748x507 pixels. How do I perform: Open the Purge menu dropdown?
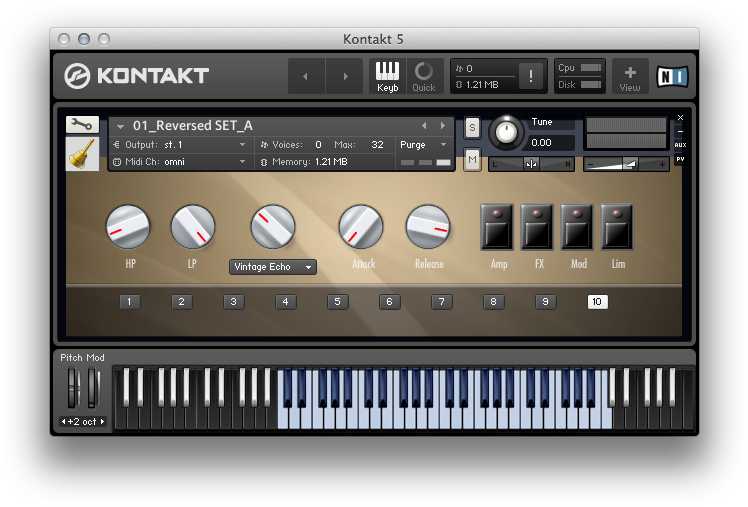[x=423, y=145]
